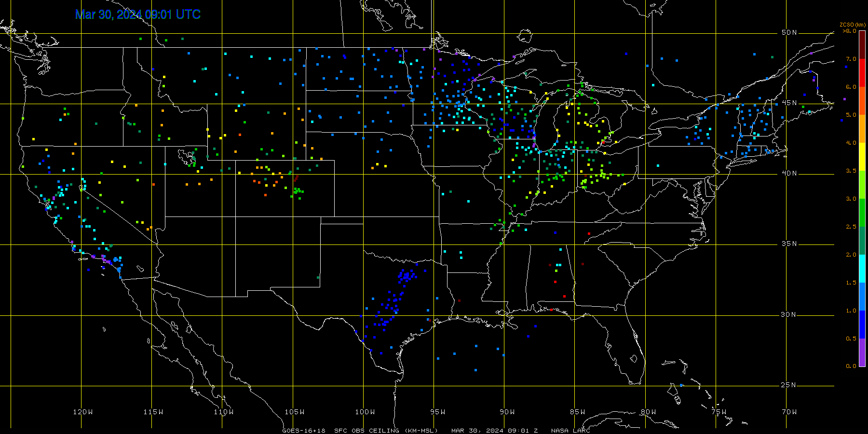Screen dimensions: 868x434
Task: Click the 85 W longitude label
Action: pyautogui.click(x=578, y=412)
